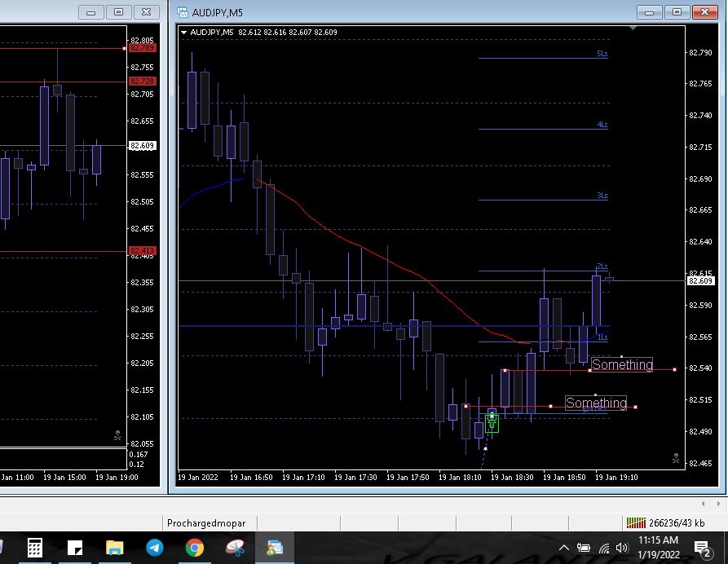Click the battery tray icon
Image resolution: width=728 pixels, height=564 pixels.
(x=584, y=549)
